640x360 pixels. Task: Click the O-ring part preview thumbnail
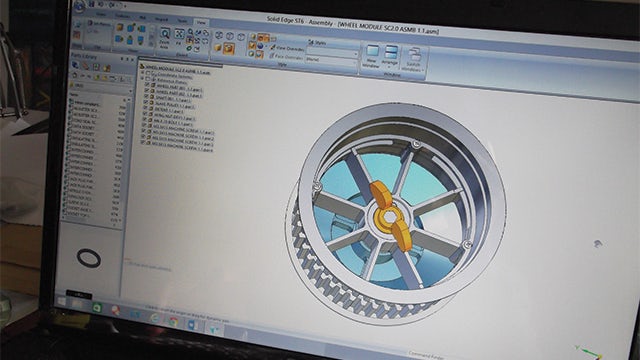[x=89, y=258]
